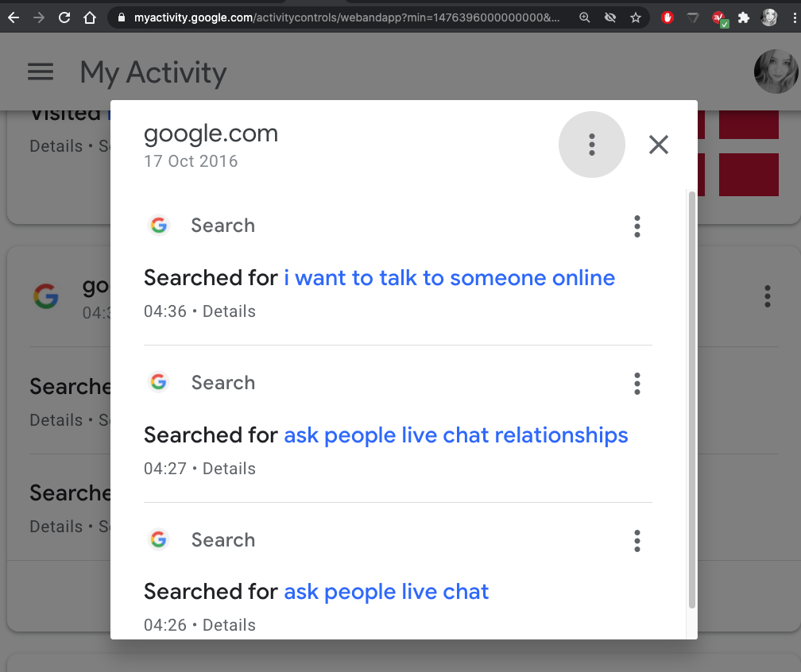801x672 pixels.
Task: Open the search link 'i want to talk to someone online'
Action: tap(449, 277)
